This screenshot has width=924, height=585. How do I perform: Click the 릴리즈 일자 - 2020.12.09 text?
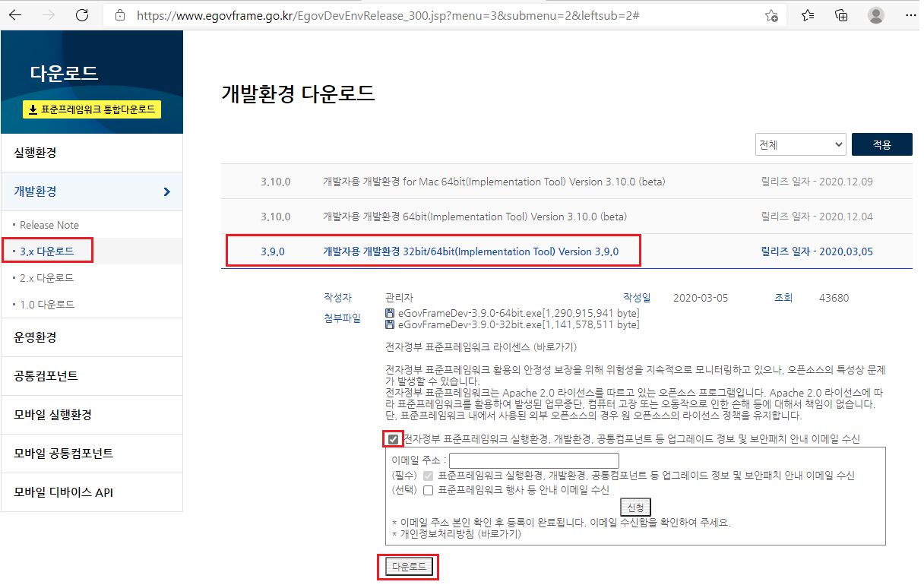tap(817, 182)
